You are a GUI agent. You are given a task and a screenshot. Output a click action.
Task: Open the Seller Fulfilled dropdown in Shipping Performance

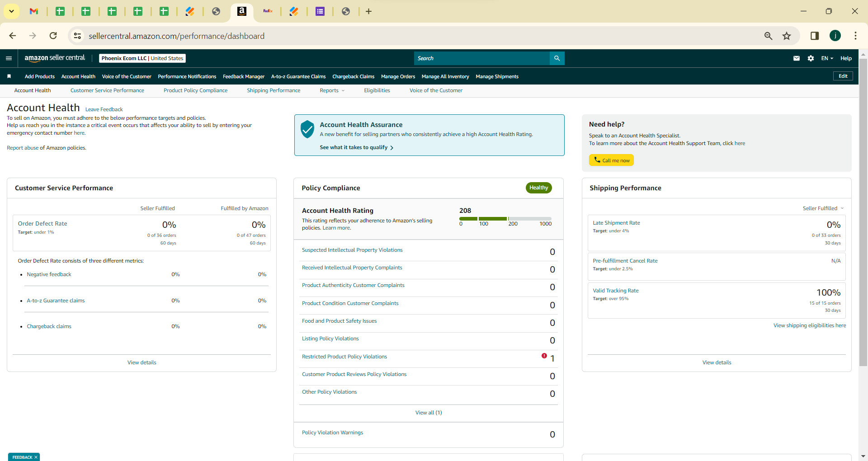823,208
